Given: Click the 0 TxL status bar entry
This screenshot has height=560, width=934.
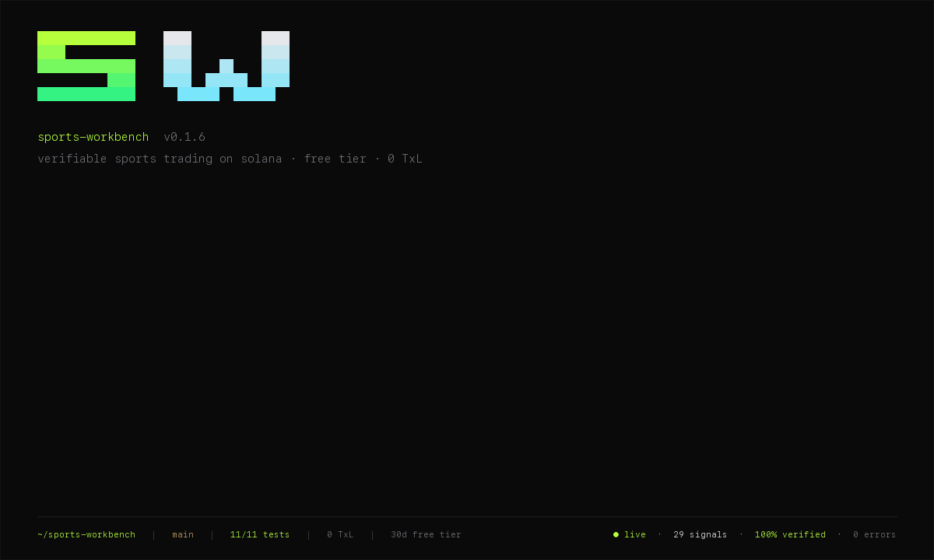Looking at the screenshot, I should pos(340,534).
